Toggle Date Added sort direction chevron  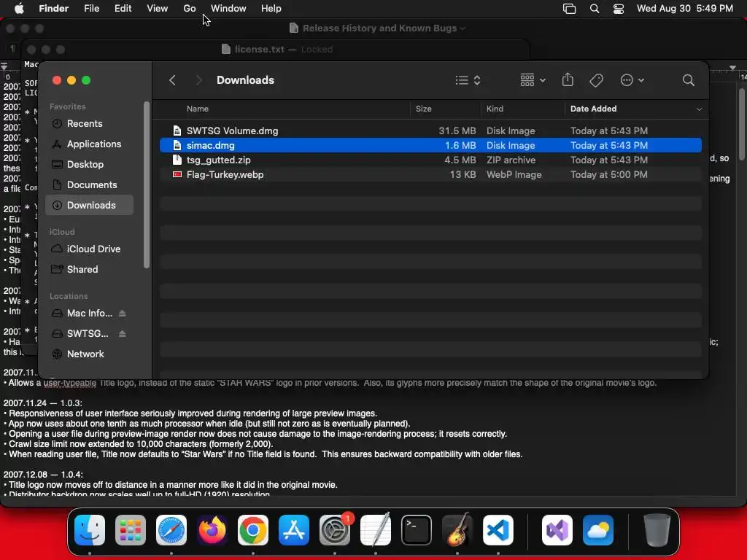pos(699,109)
